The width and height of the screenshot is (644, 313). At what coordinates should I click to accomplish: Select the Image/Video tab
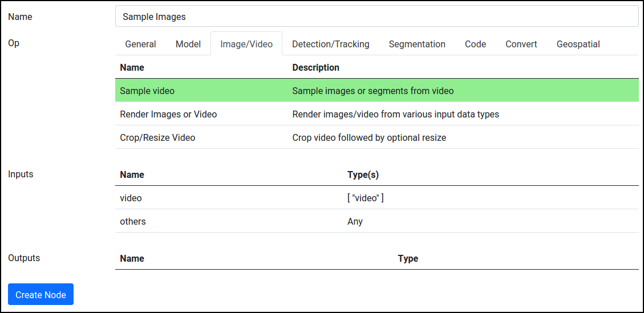pos(246,44)
